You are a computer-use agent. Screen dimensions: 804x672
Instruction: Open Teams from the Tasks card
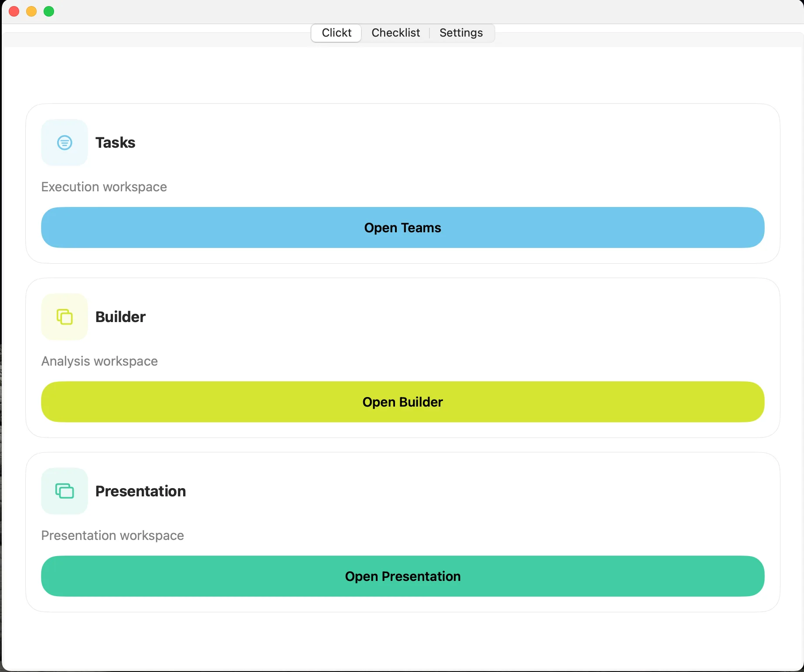pyautogui.click(x=402, y=227)
